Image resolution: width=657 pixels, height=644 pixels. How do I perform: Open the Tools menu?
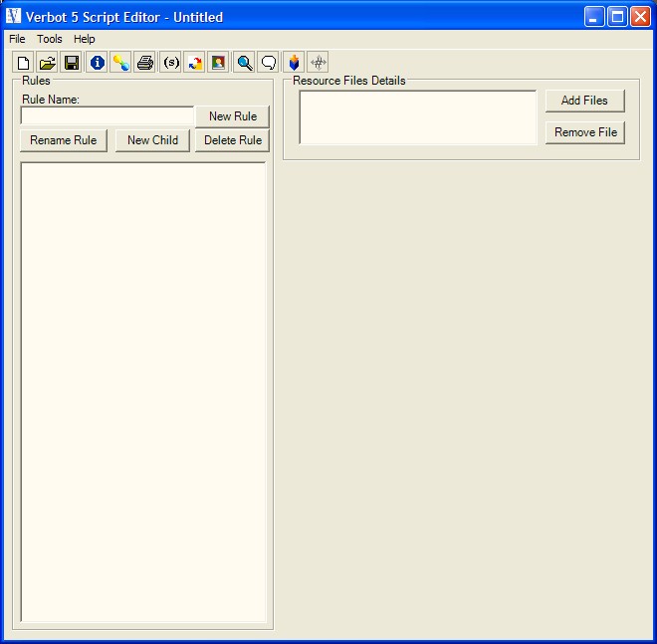(50, 39)
